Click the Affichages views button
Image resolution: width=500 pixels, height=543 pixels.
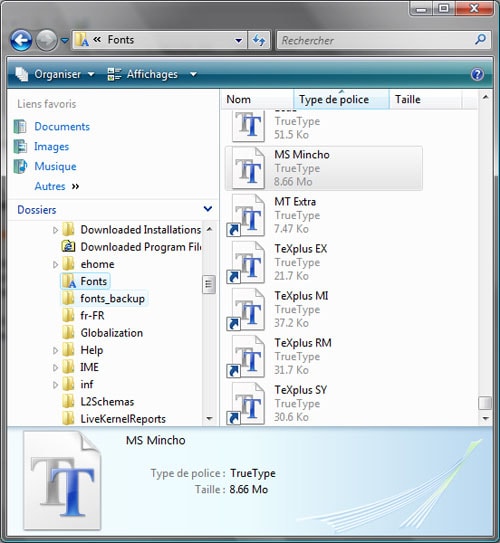tap(142, 74)
